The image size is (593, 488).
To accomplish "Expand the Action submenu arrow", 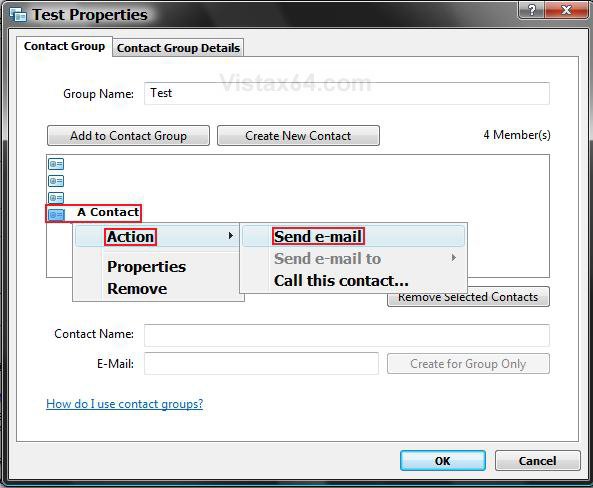I will pos(230,236).
